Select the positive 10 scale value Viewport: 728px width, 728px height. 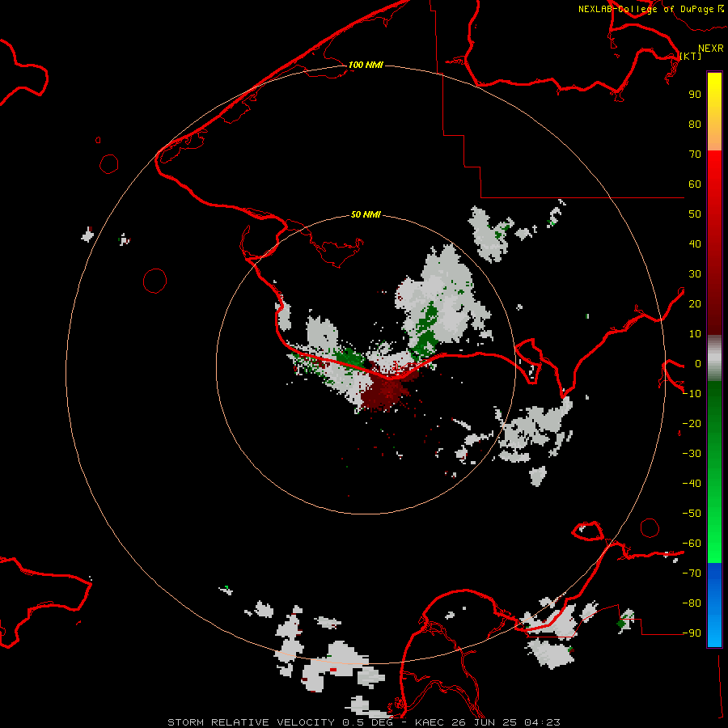coord(695,334)
